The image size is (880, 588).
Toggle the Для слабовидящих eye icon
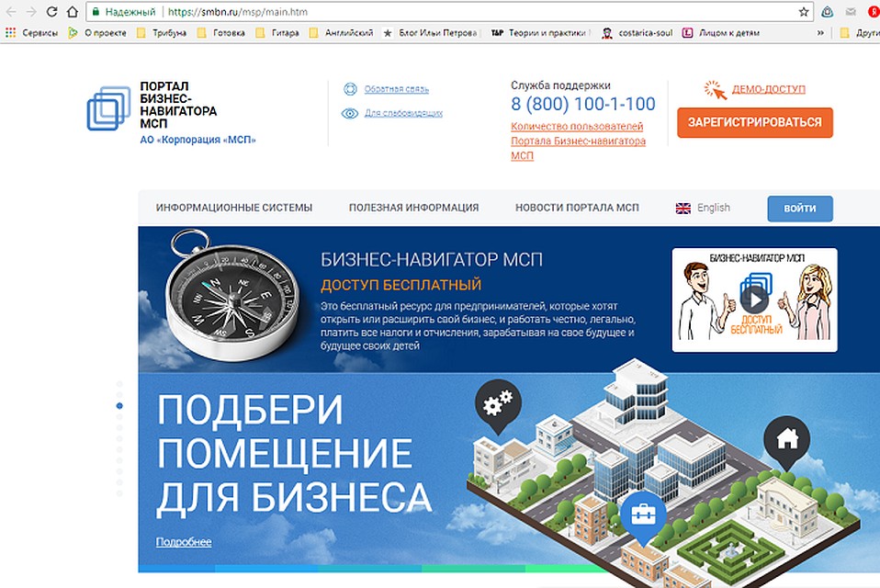[350, 113]
